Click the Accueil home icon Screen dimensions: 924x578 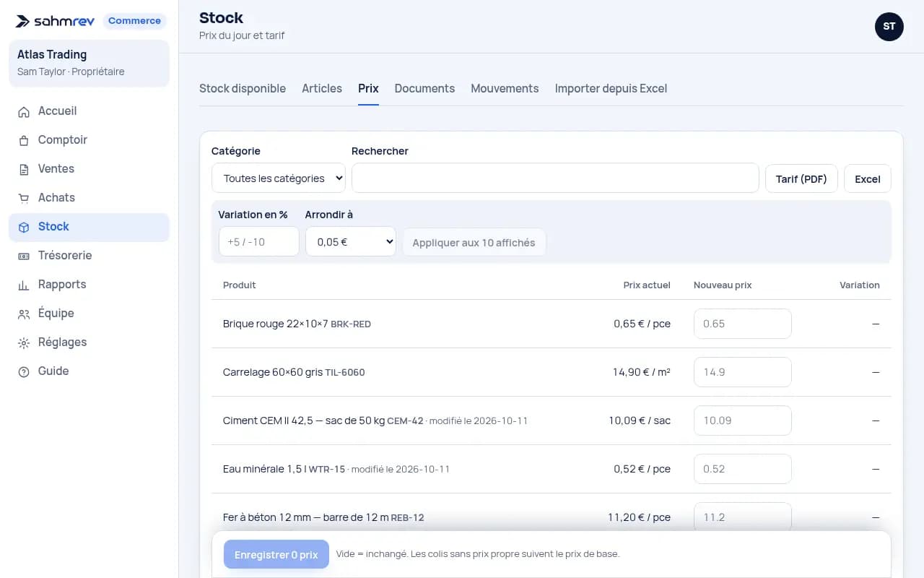pyautogui.click(x=24, y=111)
